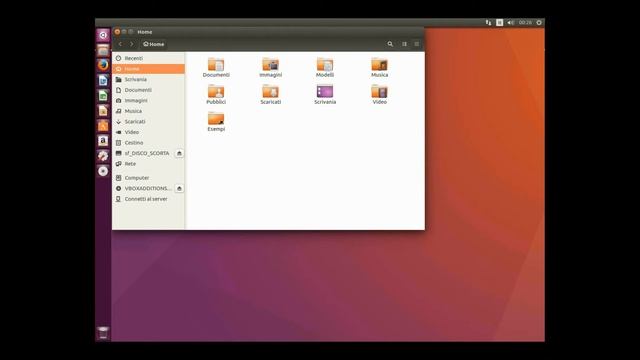Open the mounted disc icon in the launcher

point(103,171)
